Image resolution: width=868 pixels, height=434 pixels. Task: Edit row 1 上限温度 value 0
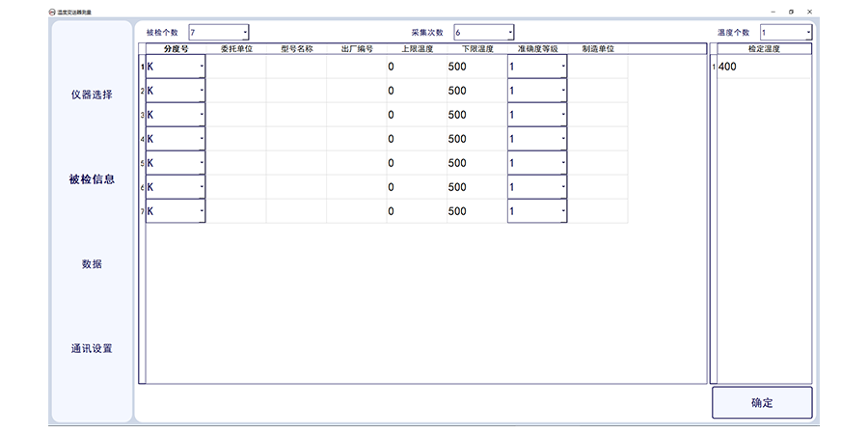click(x=416, y=67)
